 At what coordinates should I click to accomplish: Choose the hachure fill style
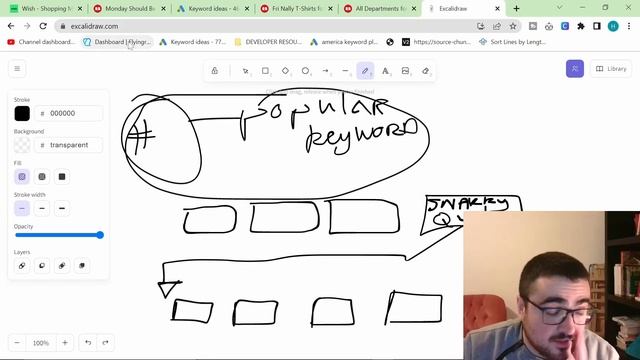pyautogui.click(x=22, y=177)
